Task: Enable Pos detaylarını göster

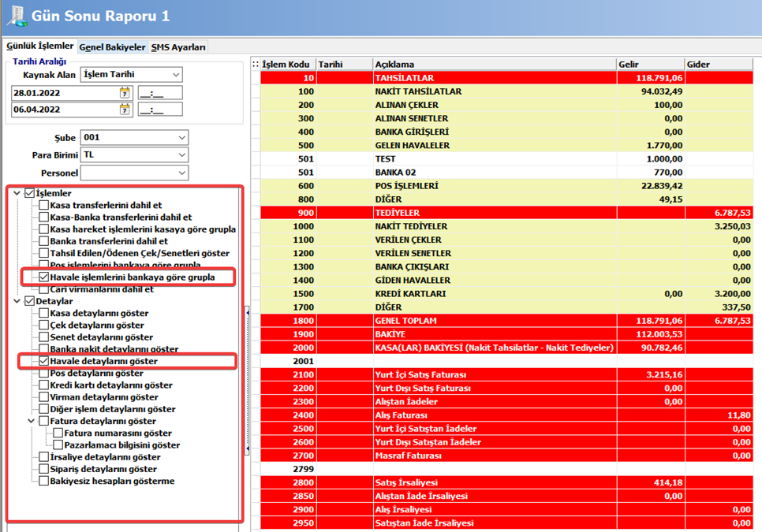Action: click(43, 374)
